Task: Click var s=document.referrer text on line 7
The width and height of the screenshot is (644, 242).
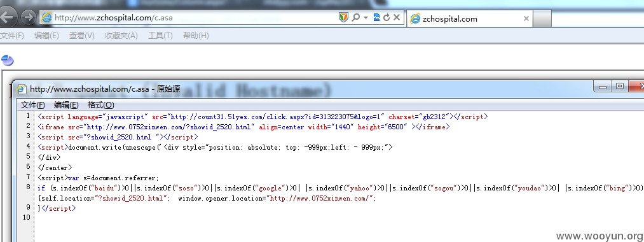Action: coord(114,178)
